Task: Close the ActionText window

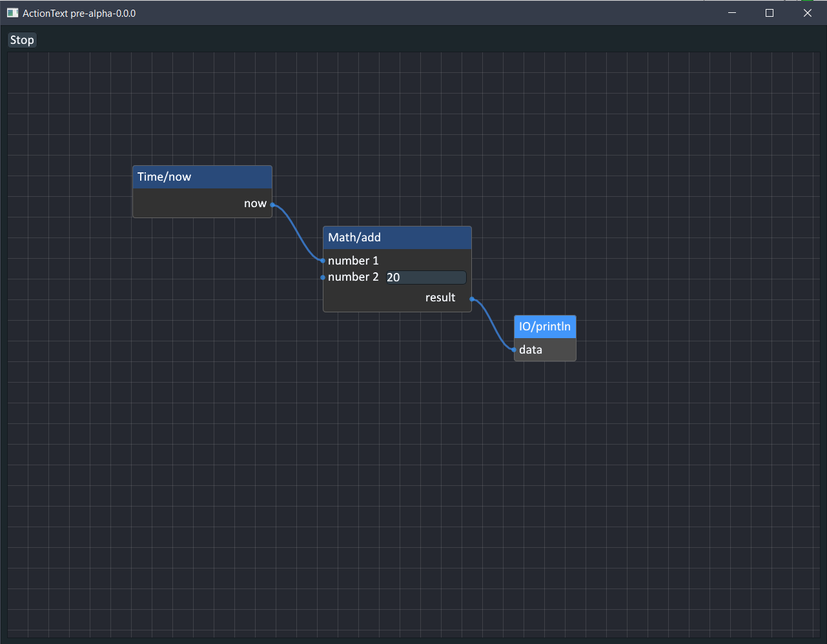Action: [x=807, y=13]
